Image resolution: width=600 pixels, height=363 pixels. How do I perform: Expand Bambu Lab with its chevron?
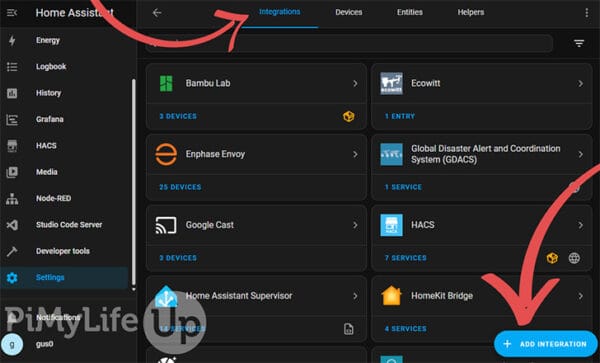point(355,83)
